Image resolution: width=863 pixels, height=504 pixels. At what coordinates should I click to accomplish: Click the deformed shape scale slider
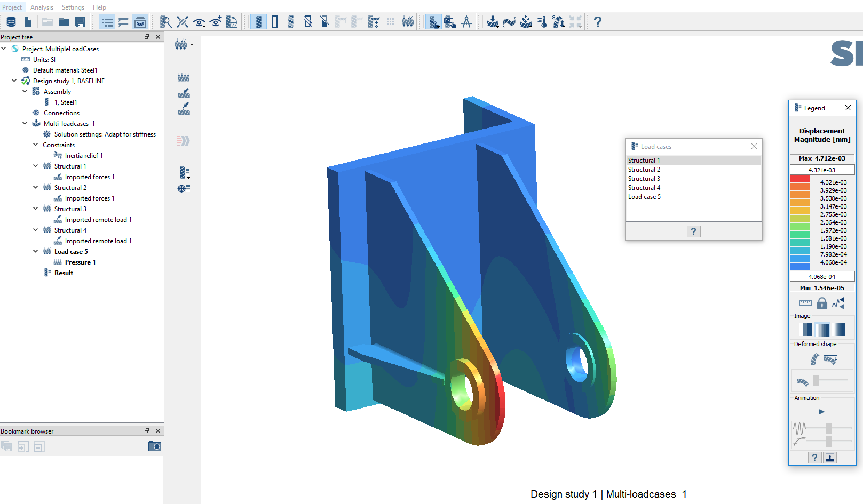tap(816, 380)
